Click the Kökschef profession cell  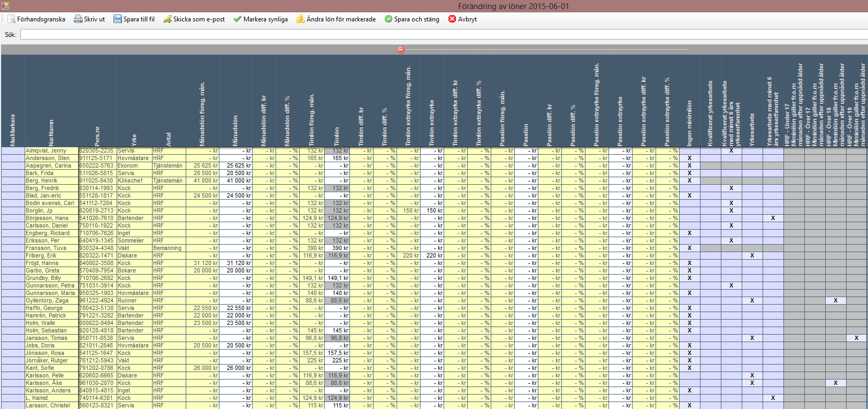134,181
